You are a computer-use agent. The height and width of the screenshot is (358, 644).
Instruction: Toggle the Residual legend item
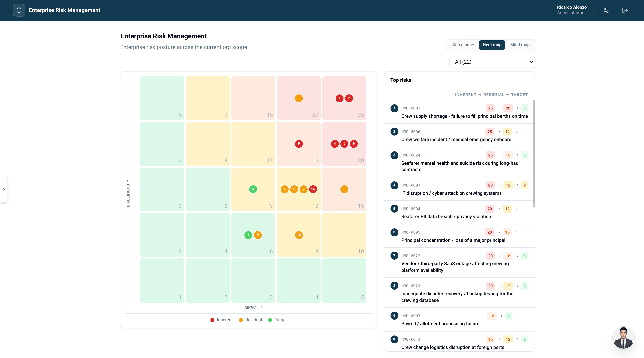(x=250, y=320)
